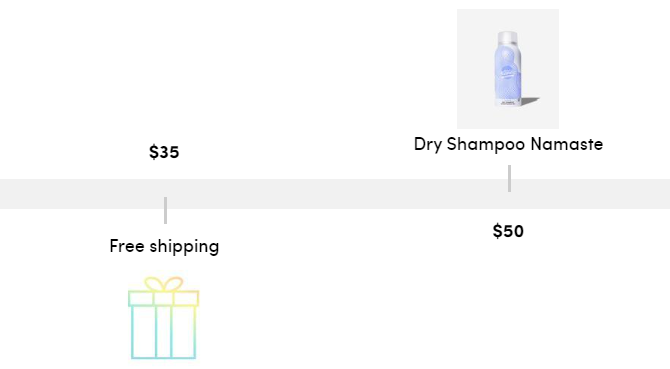
Task: Open the Dry Shampoo Namaste product thumbnail
Action: pos(508,69)
